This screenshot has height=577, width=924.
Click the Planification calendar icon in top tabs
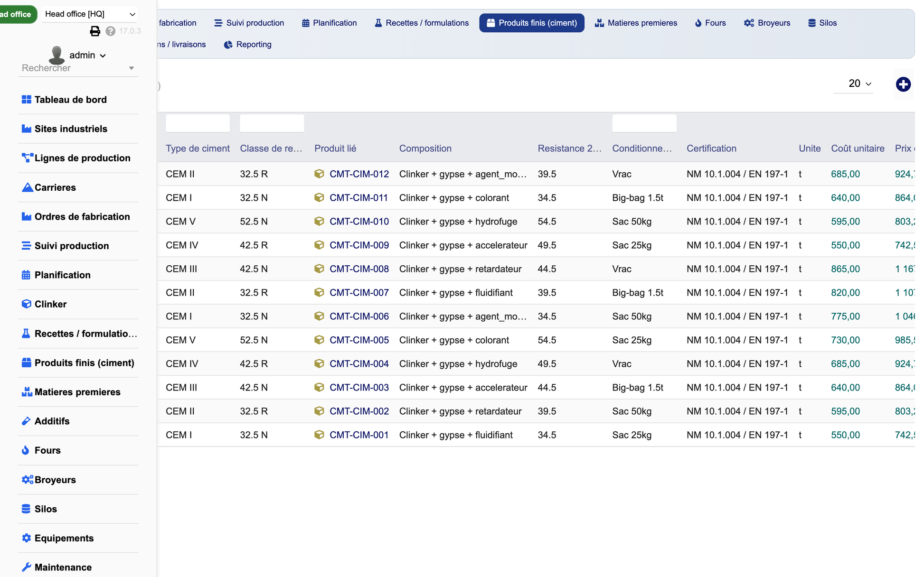click(306, 23)
